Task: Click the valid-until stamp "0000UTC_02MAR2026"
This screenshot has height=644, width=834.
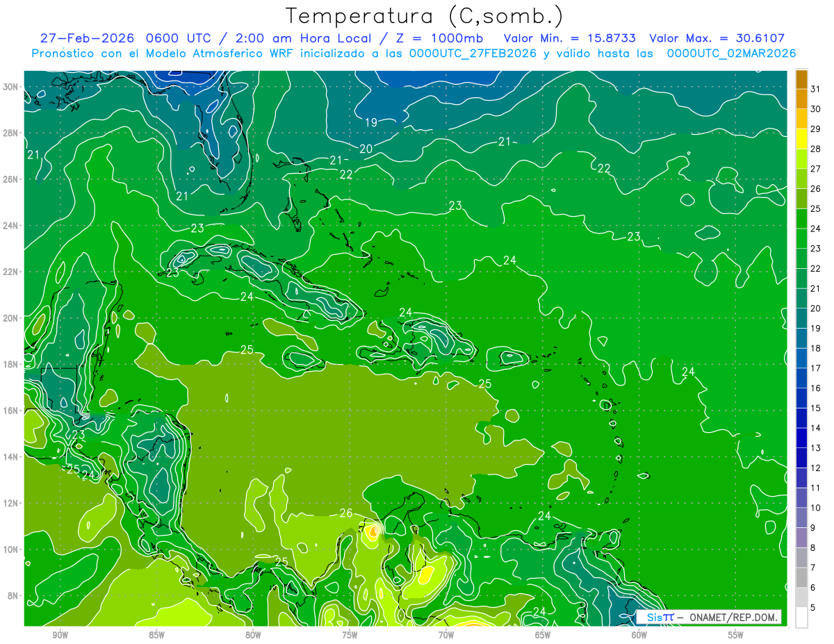Action: click(731, 53)
